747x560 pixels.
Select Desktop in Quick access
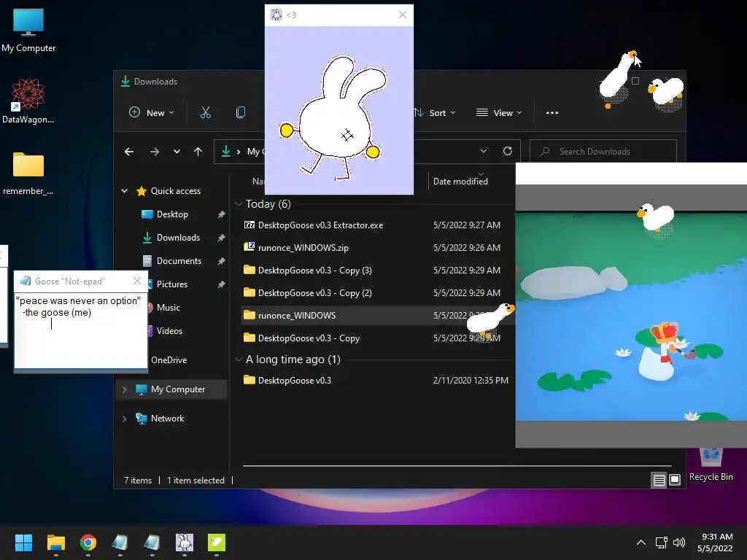pos(172,214)
